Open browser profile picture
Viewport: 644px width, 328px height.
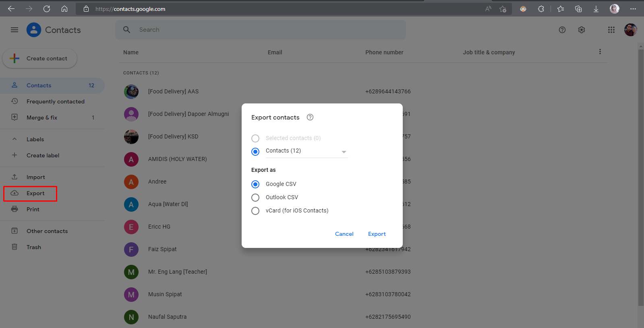615,9
